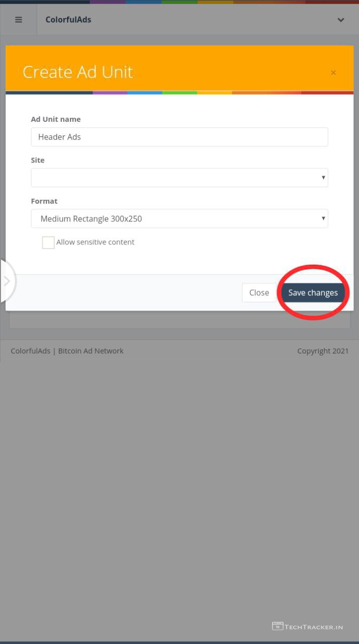Viewport: 359px width, 644px height.
Task: Click the Save changes button
Action: pos(313,293)
